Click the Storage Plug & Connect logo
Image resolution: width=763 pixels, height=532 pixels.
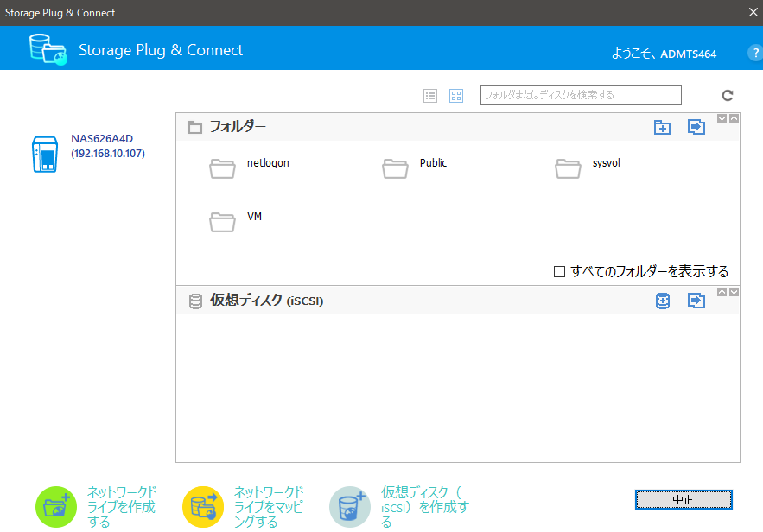click(48, 49)
